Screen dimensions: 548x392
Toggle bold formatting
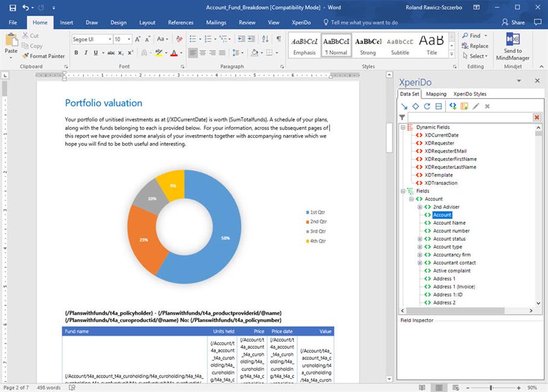coord(76,53)
